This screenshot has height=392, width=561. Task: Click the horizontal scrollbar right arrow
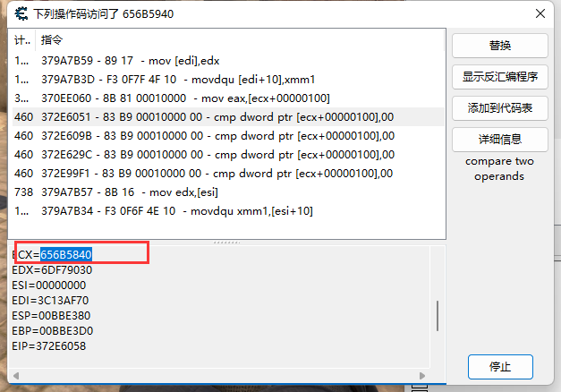[x=422, y=376]
